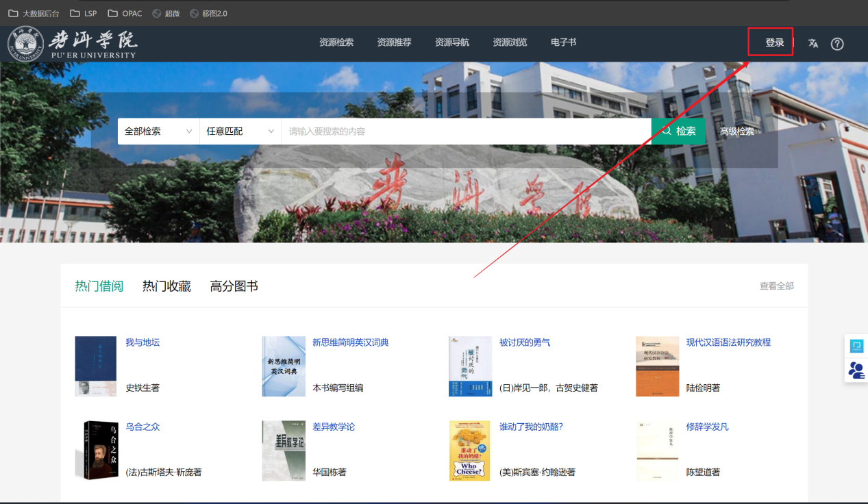Click the Pu'er University logo
The image size is (868, 504).
coord(72,44)
